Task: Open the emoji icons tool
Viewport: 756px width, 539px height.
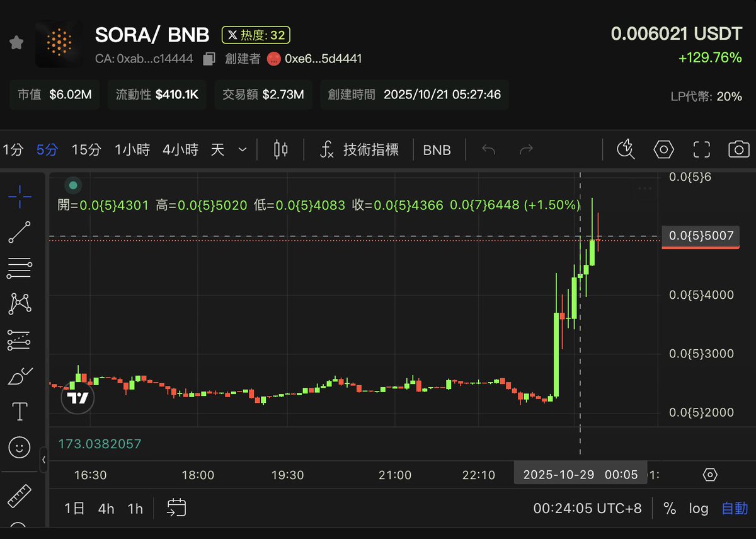Action: (20, 448)
